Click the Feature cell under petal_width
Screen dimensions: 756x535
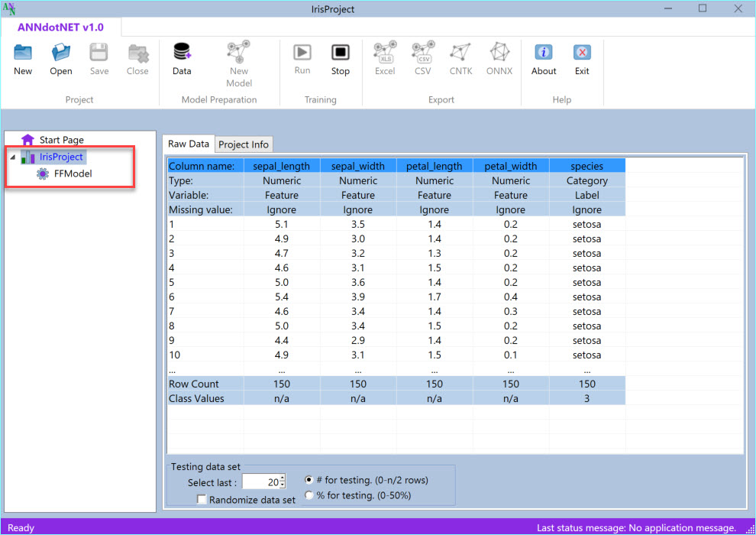[x=511, y=195]
